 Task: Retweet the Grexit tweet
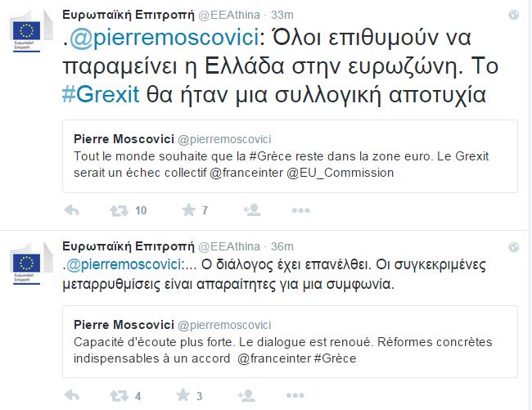[120, 210]
